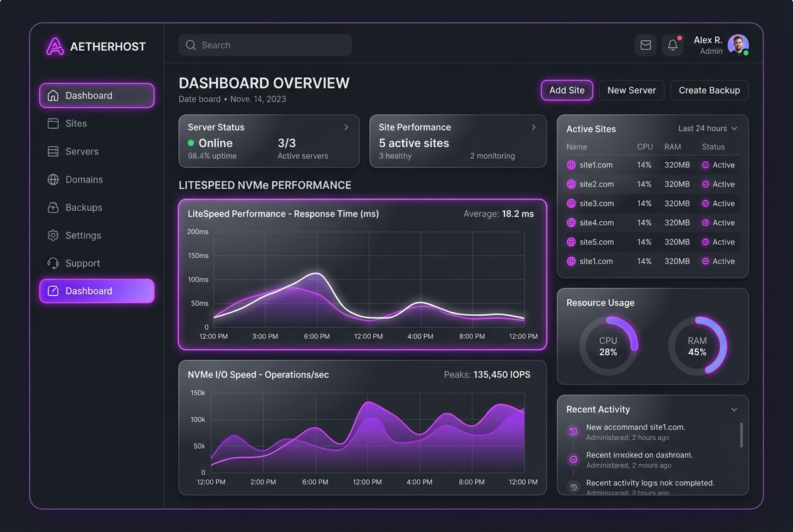The image size is (793, 532).
Task: Click the Create Backup button
Action: click(x=710, y=90)
